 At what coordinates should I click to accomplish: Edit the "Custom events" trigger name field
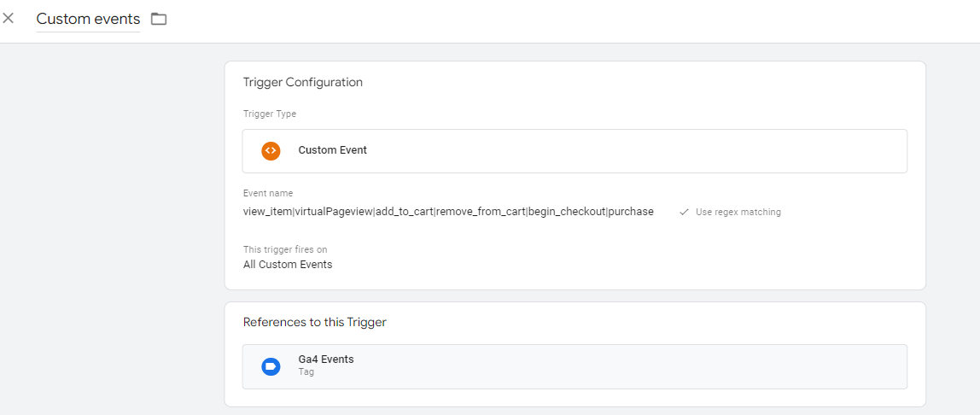click(88, 19)
